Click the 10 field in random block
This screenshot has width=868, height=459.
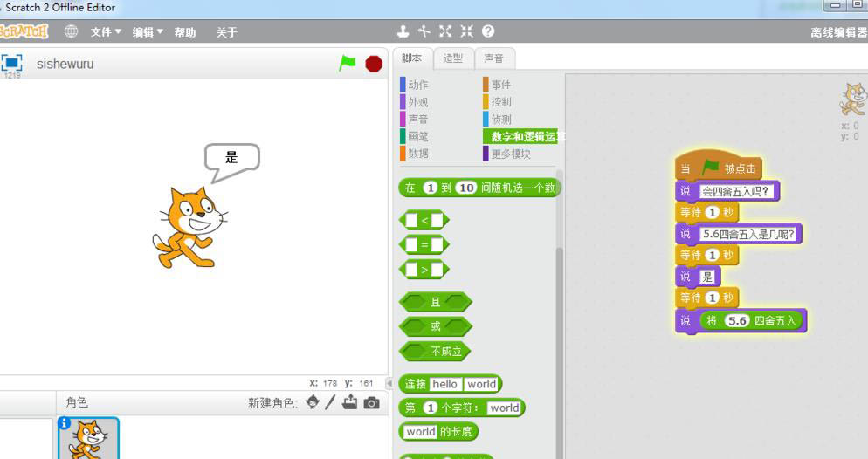466,188
